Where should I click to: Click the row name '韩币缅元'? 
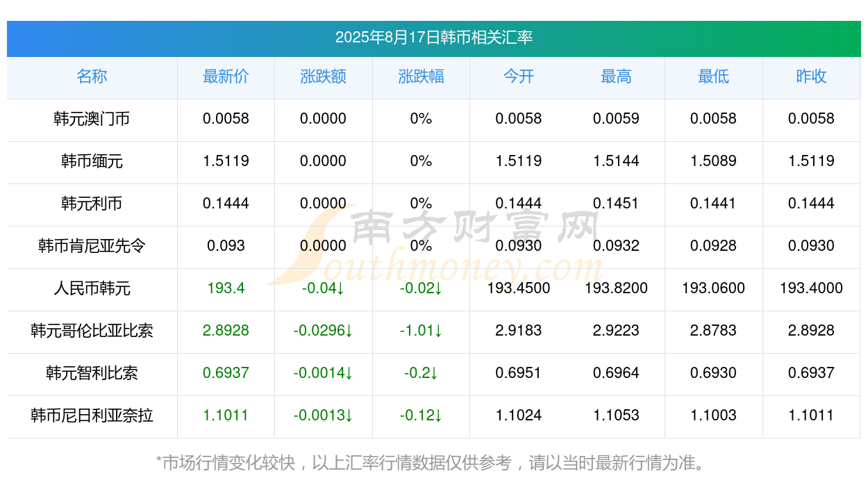tap(92, 161)
